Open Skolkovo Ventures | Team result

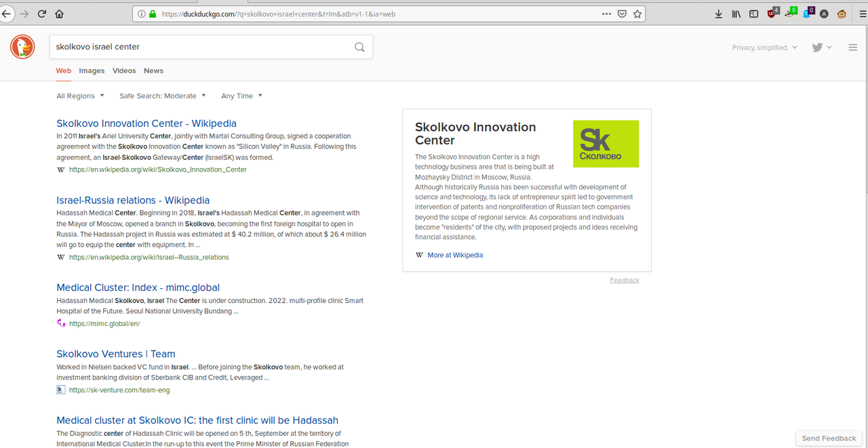coord(116,354)
